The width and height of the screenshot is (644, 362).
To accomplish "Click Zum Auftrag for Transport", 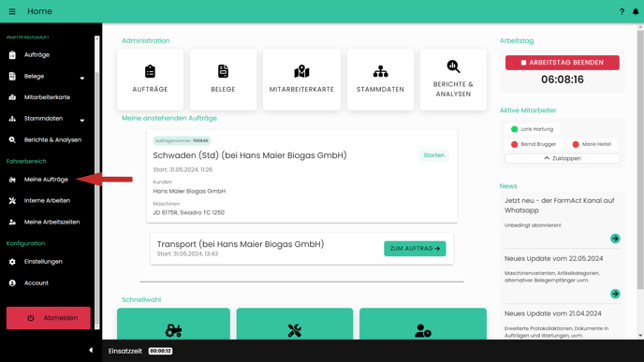I will [415, 248].
